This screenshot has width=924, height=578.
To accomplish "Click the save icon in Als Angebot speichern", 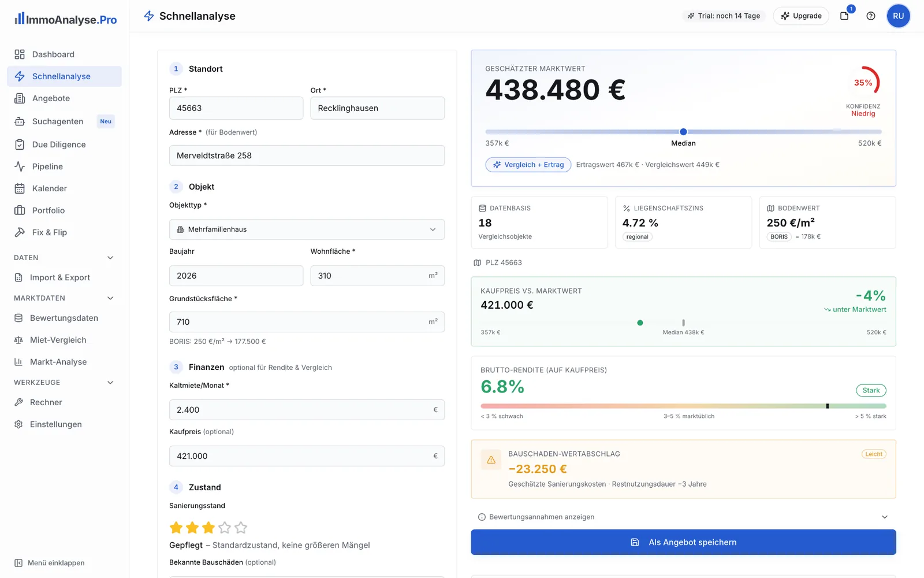I will coord(635,542).
